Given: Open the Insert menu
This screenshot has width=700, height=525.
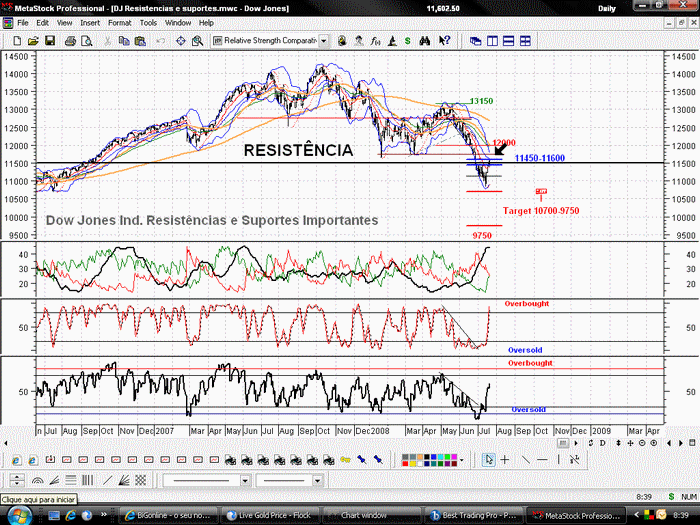Looking at the screenshot, I should pyautogui.click(x=90, y=23).
